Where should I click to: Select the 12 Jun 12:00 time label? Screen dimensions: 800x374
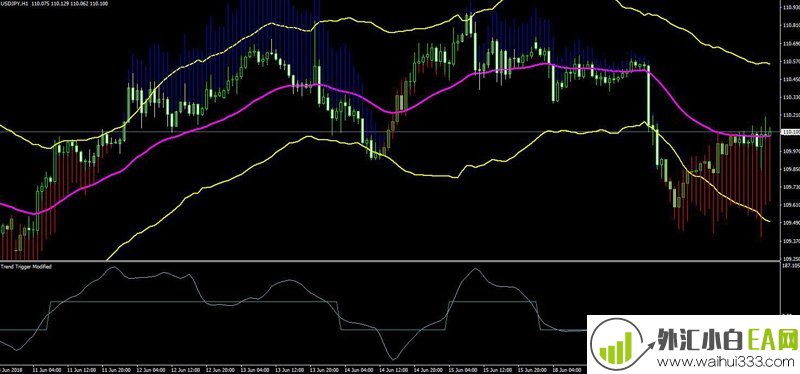(x=185, y=369)
